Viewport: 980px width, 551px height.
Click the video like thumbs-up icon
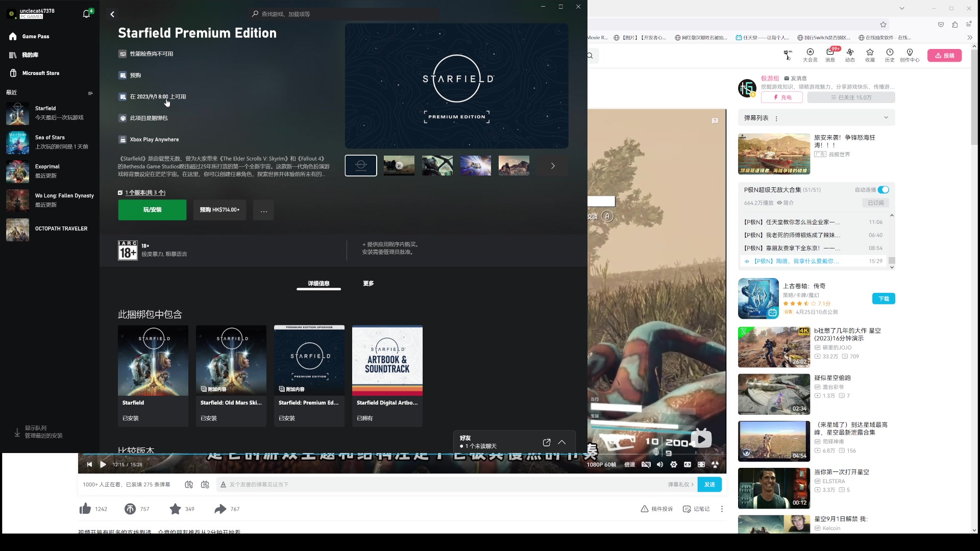click(x=85, y=509)
